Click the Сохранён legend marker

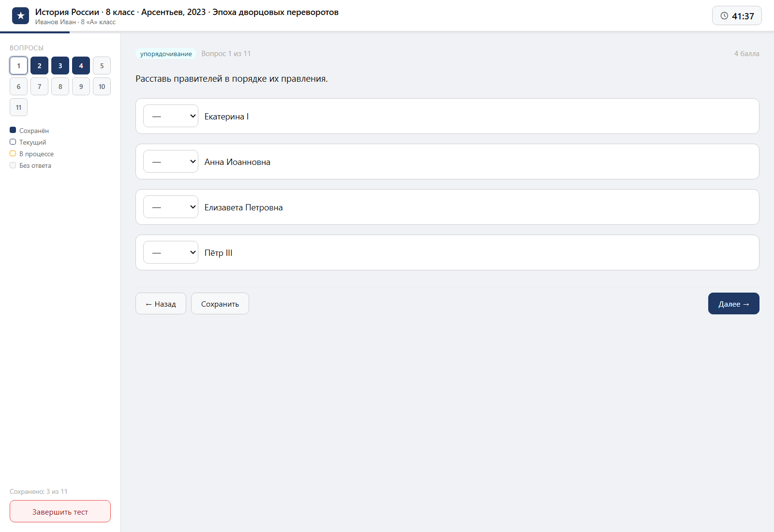[13, 130]
